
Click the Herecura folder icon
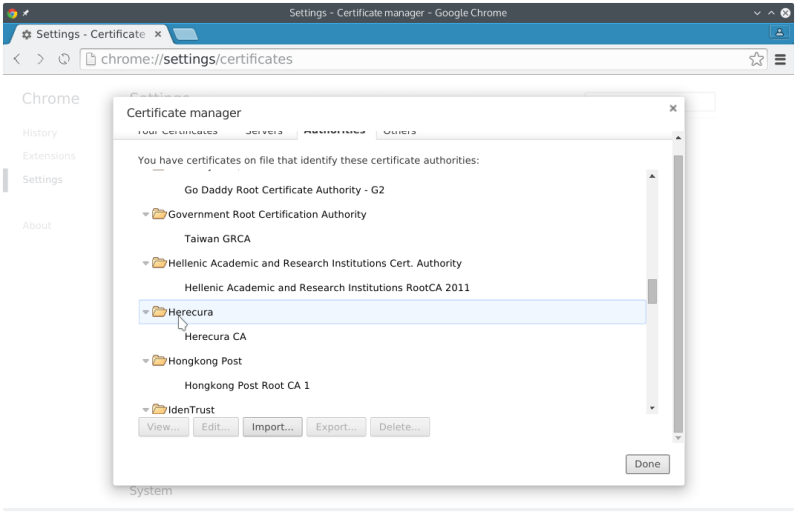(159, 312)
